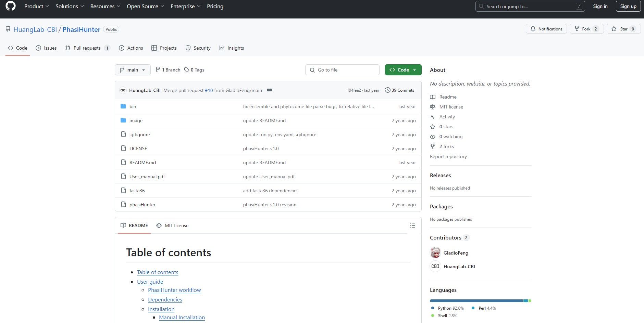The width and height of the screenshot is (644, 323).
Task: Open the Dependencies README link
Action: (x=165, y=299)
